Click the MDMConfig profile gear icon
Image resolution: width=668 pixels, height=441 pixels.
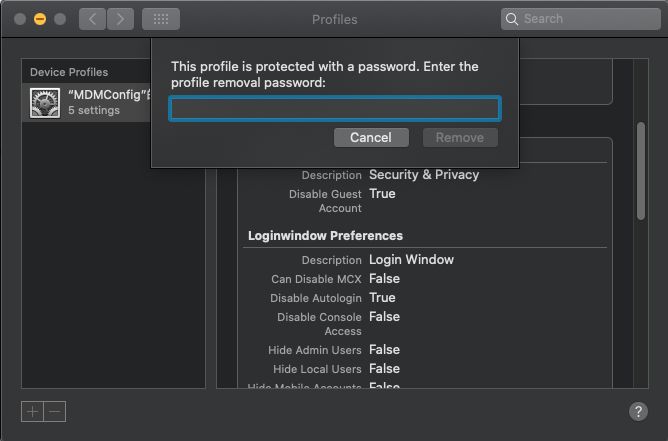[x=44, y=103]
